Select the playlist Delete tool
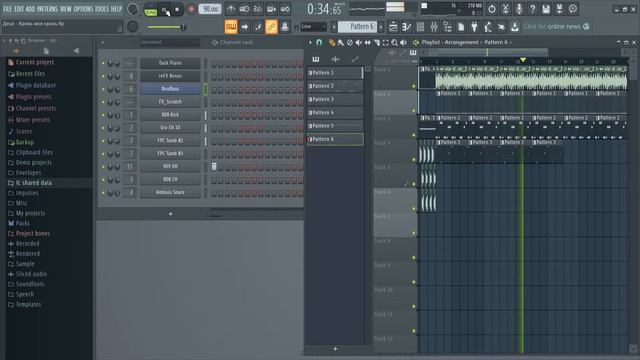The image size is (640, 360). 349,42
